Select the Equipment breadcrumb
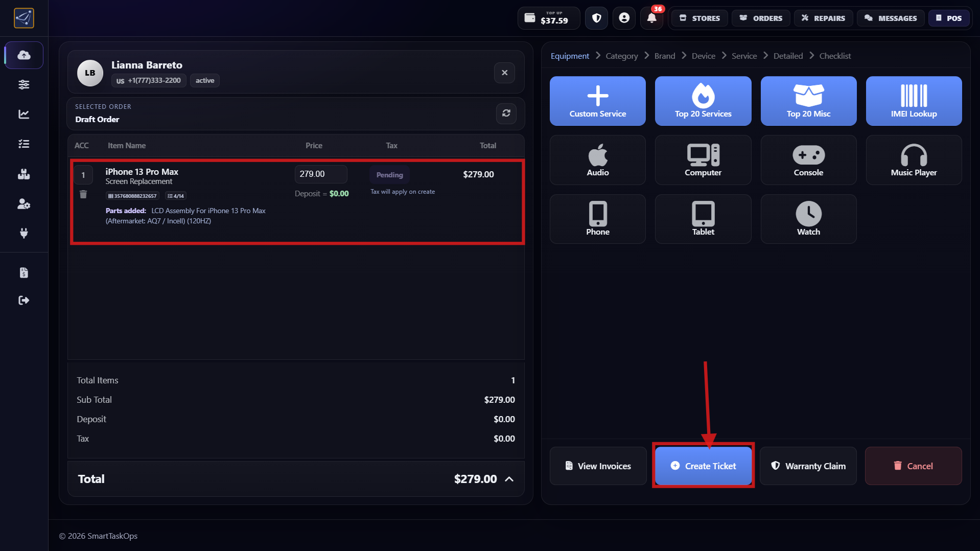The height and width of the screenshot is (551, 980). coord(570,56)
